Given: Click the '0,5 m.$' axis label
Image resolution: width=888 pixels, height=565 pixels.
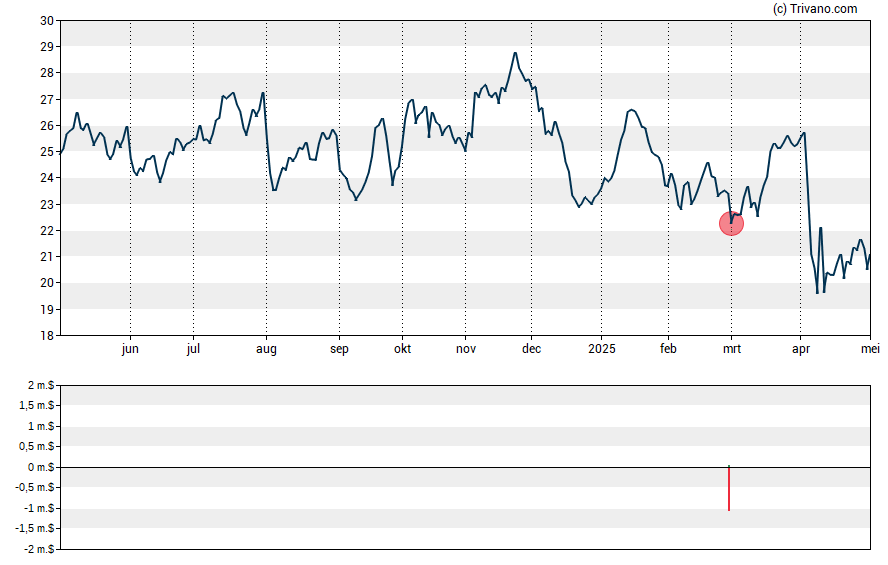Looking at the screenshot, I should (x=37, y=447).
